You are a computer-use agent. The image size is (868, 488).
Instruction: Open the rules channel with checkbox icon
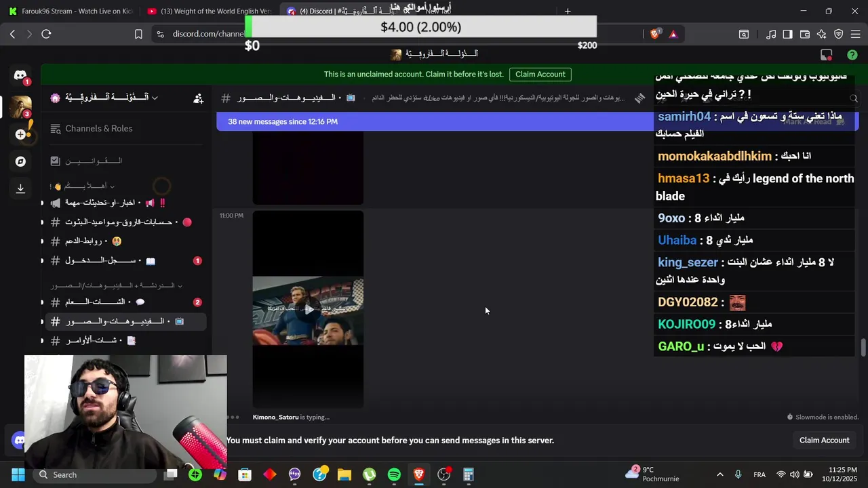tap(125, 161)
